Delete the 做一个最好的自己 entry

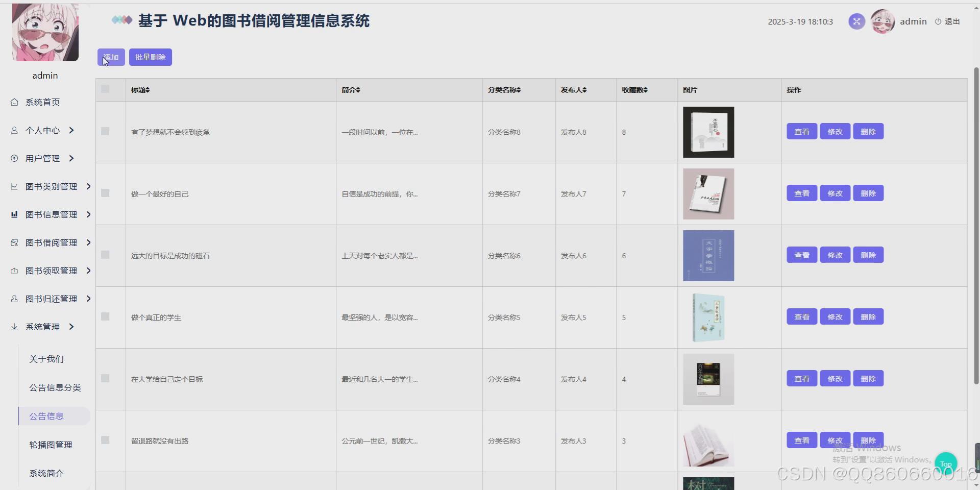[x=868, y=193]
